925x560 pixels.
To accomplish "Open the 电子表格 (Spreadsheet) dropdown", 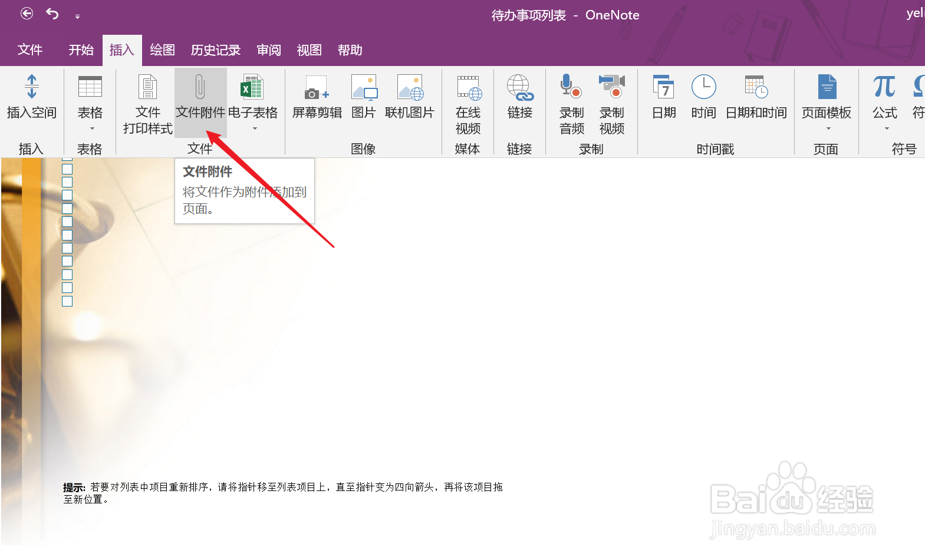I will 253,103.
